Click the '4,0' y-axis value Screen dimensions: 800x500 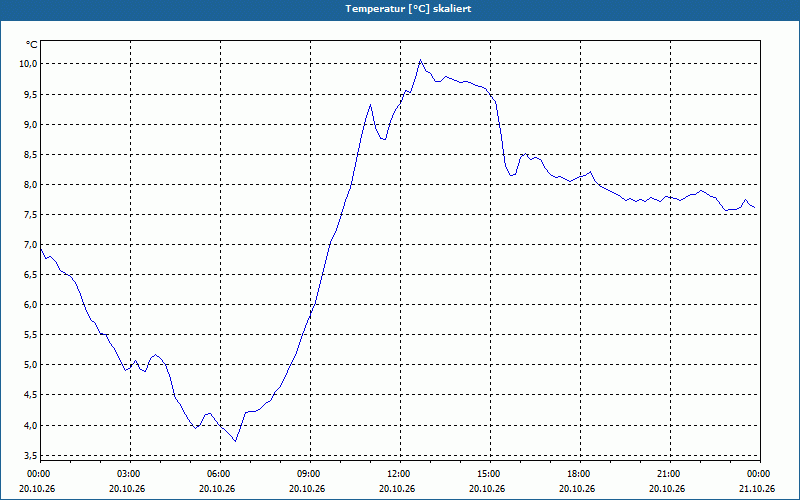(x=31, y=426)
